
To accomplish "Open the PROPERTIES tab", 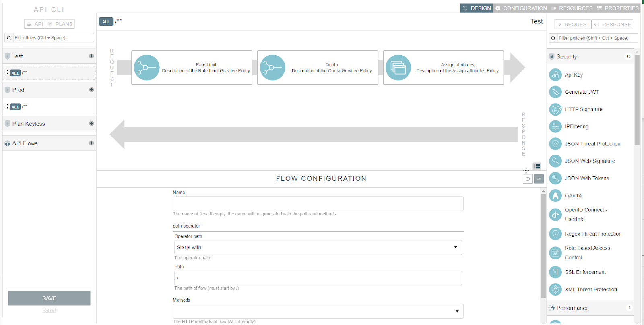I will click(618, 8).
